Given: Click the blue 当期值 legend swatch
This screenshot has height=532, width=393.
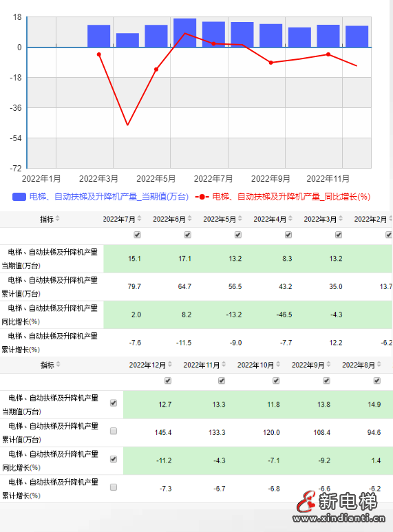Looking at the screenshot, I should pos(19,197).
